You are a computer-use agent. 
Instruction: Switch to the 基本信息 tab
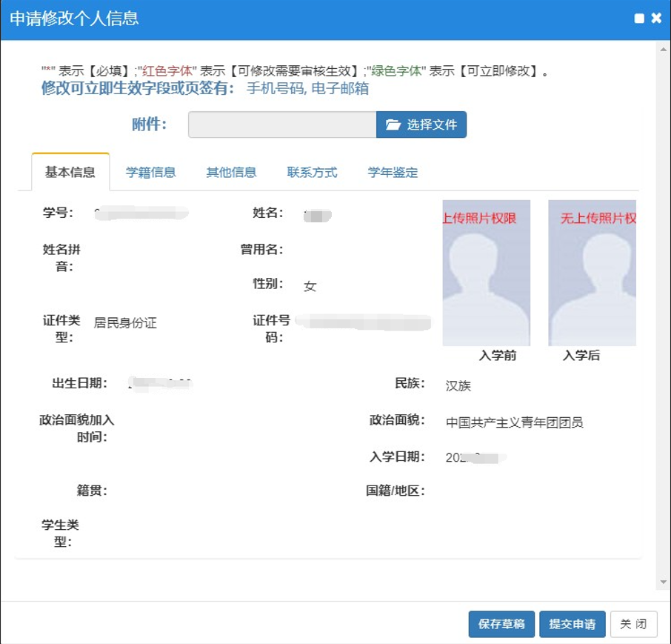pos(70,172)
